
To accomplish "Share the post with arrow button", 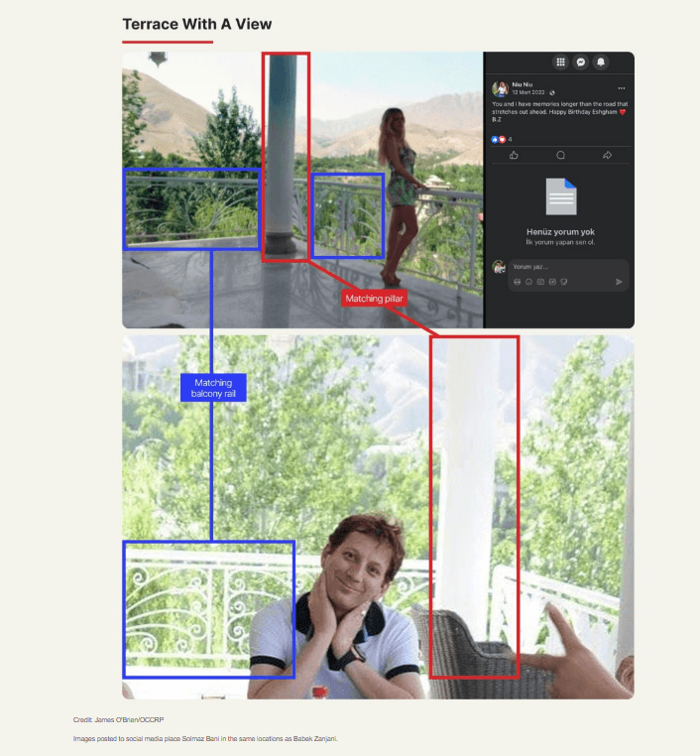I will pyautogui.click(x=607, y=155).
